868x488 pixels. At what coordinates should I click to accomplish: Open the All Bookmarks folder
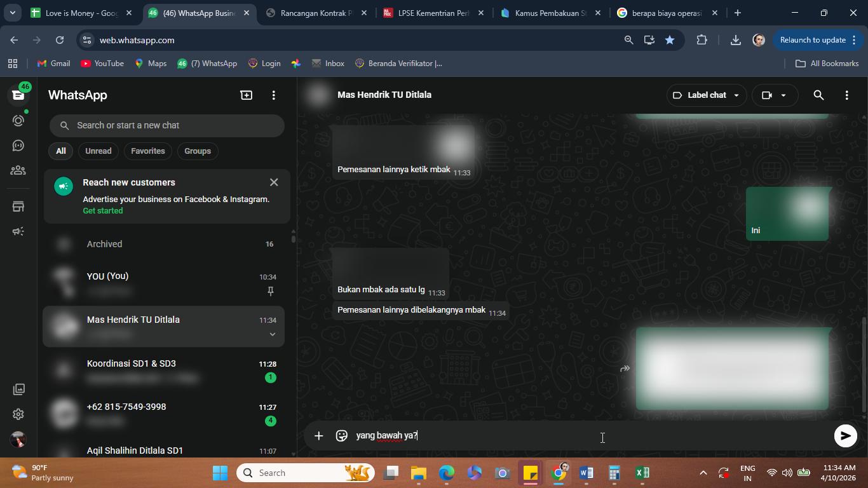point(827,64)
